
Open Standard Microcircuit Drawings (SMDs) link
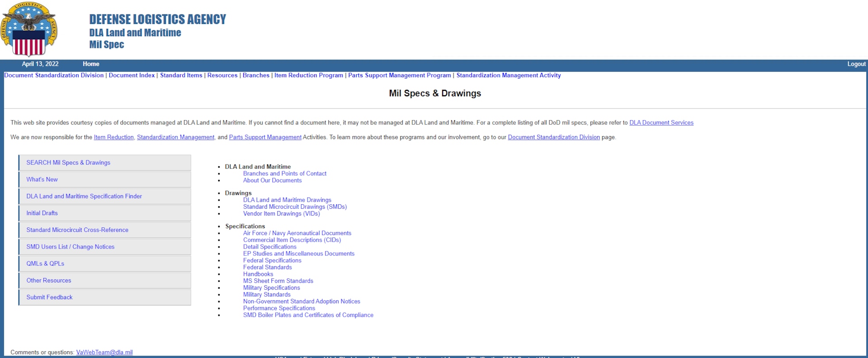295,207
